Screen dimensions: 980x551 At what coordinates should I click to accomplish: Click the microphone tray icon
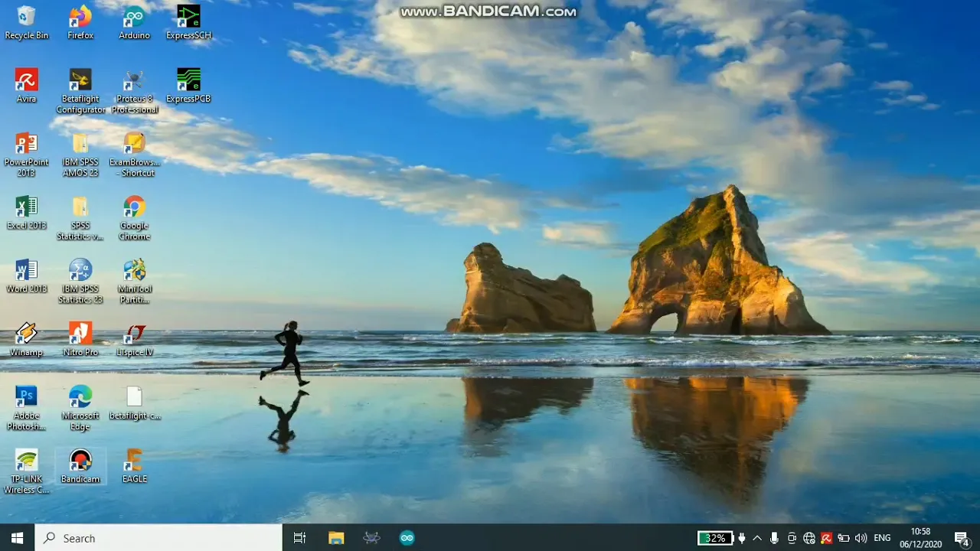point(775,538)
